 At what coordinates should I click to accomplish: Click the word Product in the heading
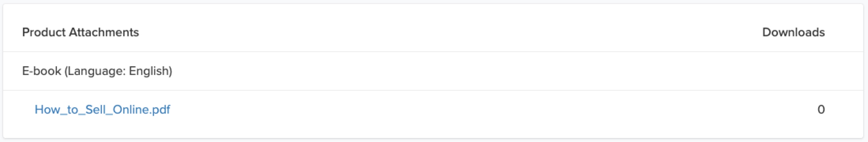pos(44,32)
